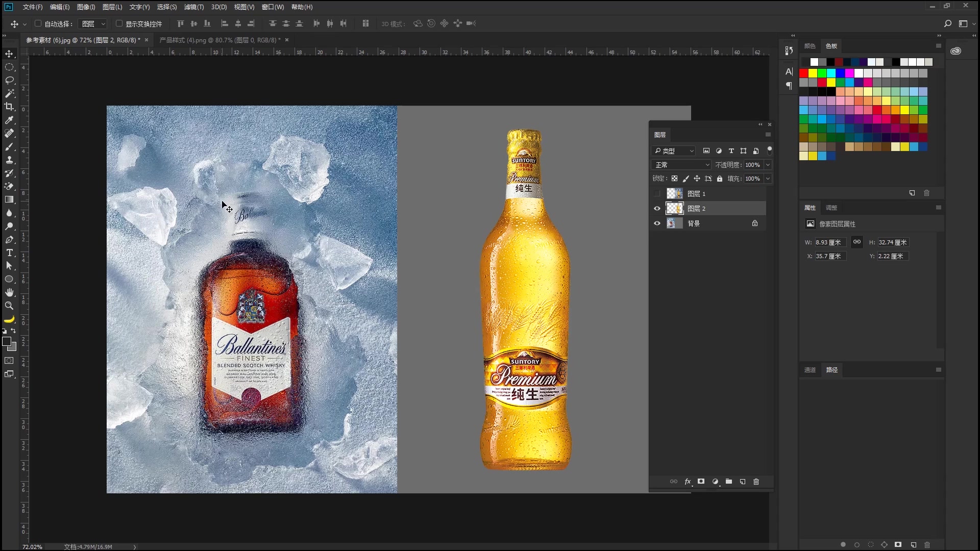Open the blend mode 正常 dropdown
The width and height of the screenshot is (980, 551).
click(681, 165)
